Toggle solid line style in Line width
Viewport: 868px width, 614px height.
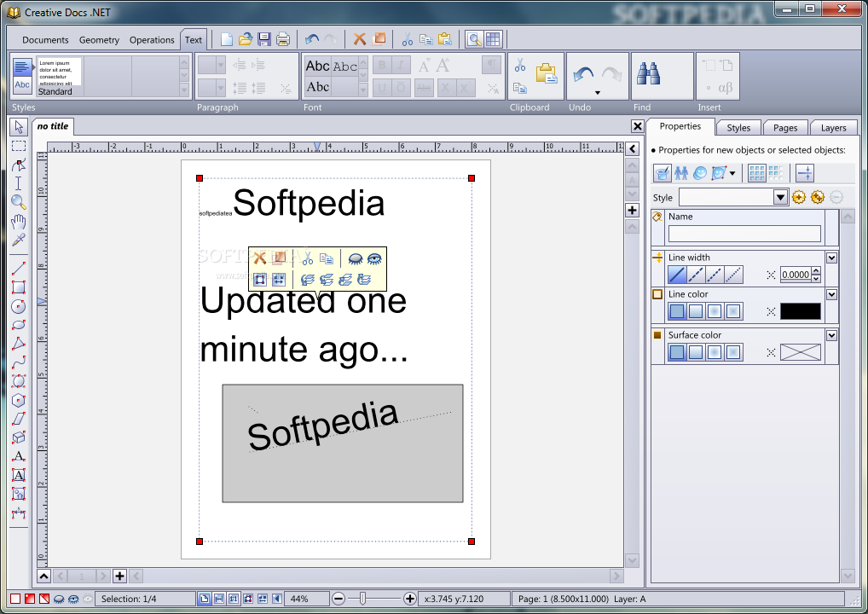[677, 275]
